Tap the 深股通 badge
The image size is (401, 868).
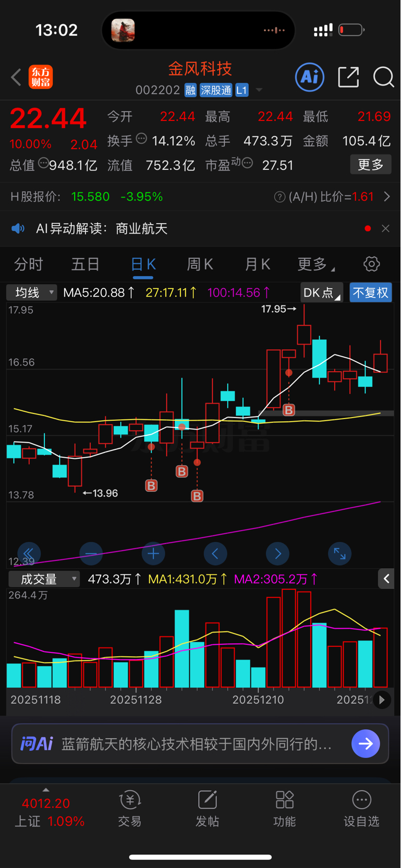[x=216, y=90]
